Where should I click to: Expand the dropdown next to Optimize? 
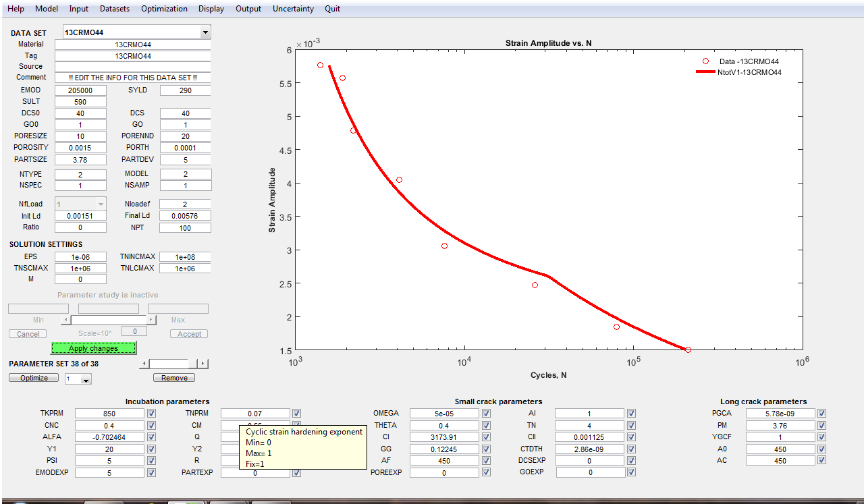(86, 380)
